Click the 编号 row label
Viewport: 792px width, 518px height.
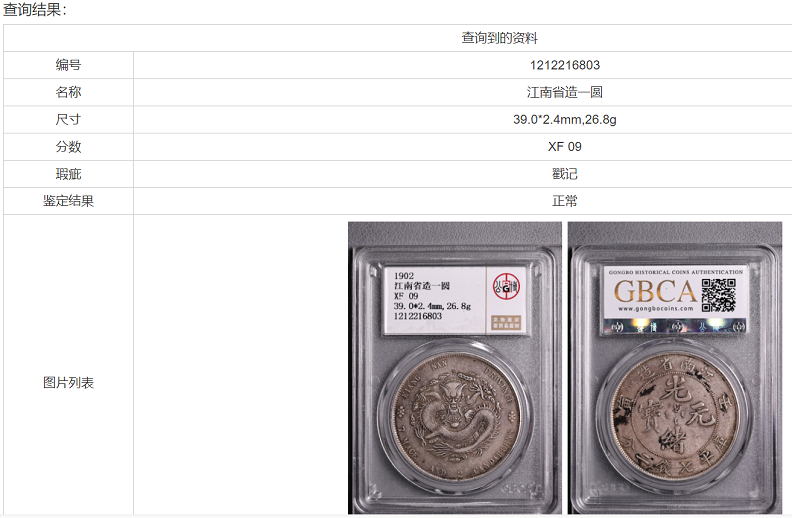[x=68, y=65]
